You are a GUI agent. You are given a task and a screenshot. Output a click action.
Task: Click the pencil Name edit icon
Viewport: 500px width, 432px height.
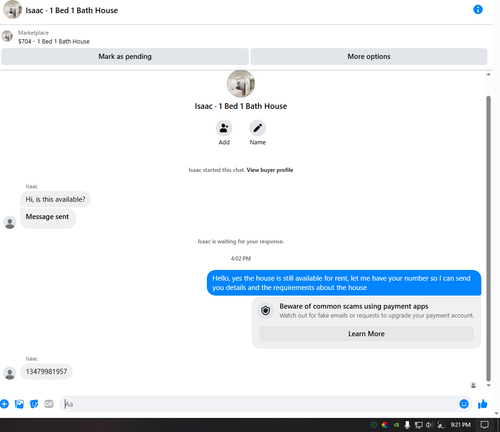(258, 128)
